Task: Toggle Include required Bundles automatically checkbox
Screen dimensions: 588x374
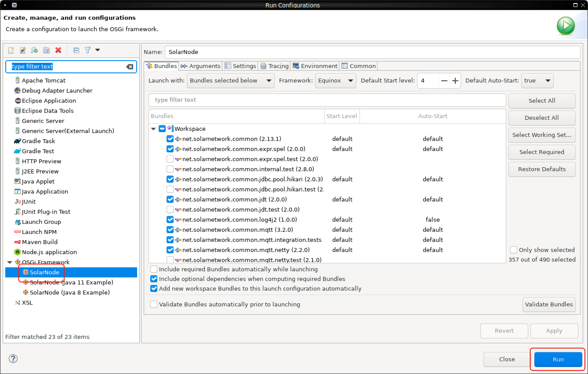Action: tap(154, 269)
